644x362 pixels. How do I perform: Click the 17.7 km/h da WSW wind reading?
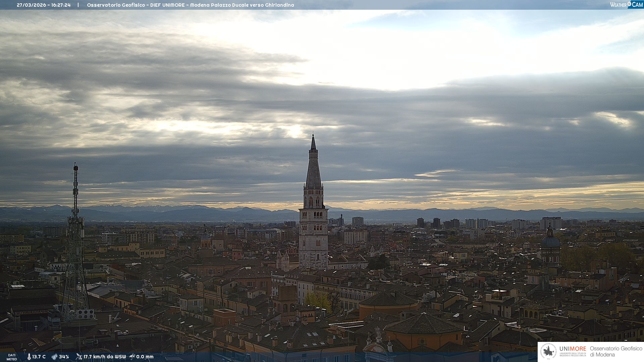click(x=105, y=357)
